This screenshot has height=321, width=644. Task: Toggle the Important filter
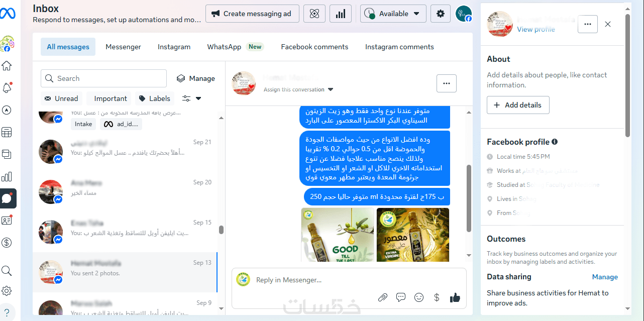coord(109,98)
